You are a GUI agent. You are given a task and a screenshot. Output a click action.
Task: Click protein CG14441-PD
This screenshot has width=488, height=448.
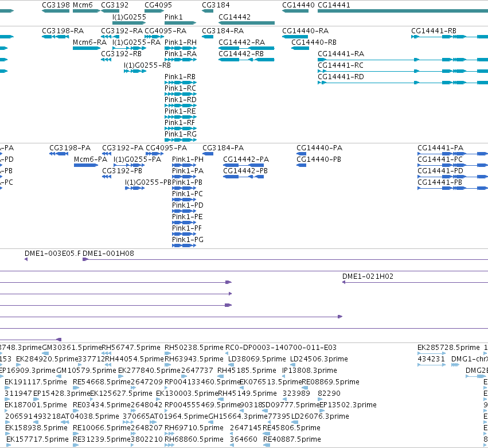tap(440, 170)
